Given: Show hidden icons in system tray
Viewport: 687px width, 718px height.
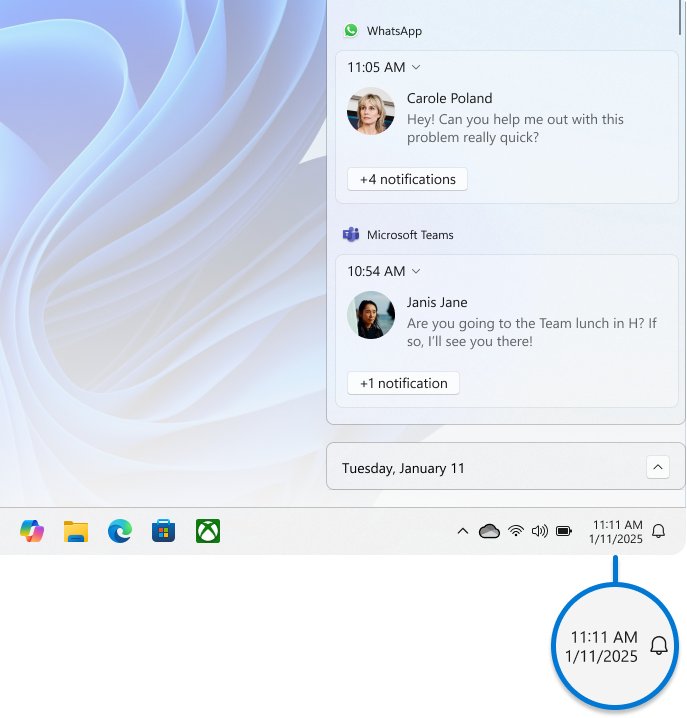Looking at the screenshot, I should tap(463, 531).
